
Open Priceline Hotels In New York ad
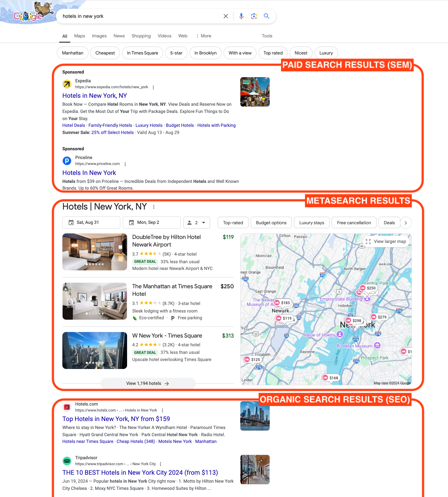pos(89,173)
